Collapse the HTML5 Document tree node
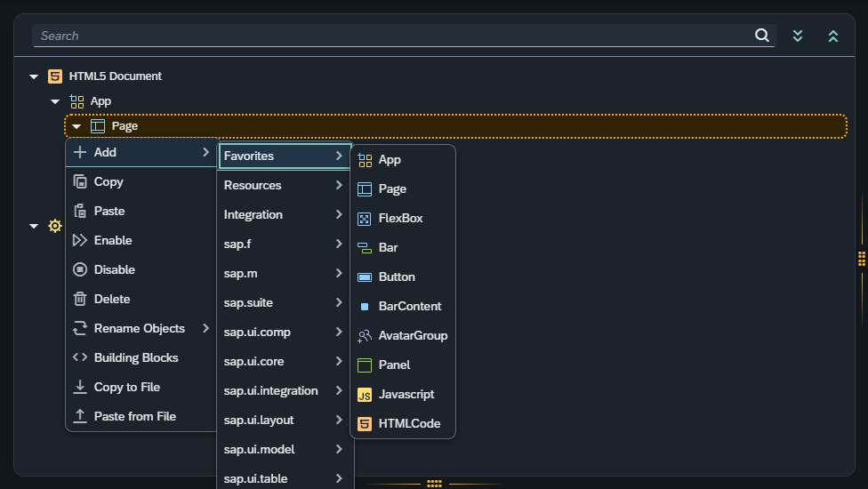Viewport: 868px width, 489px height. click(x=34, y=76)
